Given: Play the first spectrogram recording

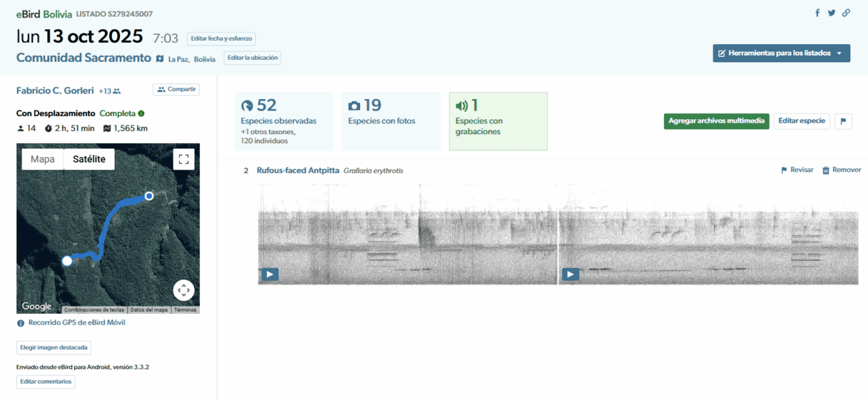Looking at the screenshot, I should (x=270, y=275).
